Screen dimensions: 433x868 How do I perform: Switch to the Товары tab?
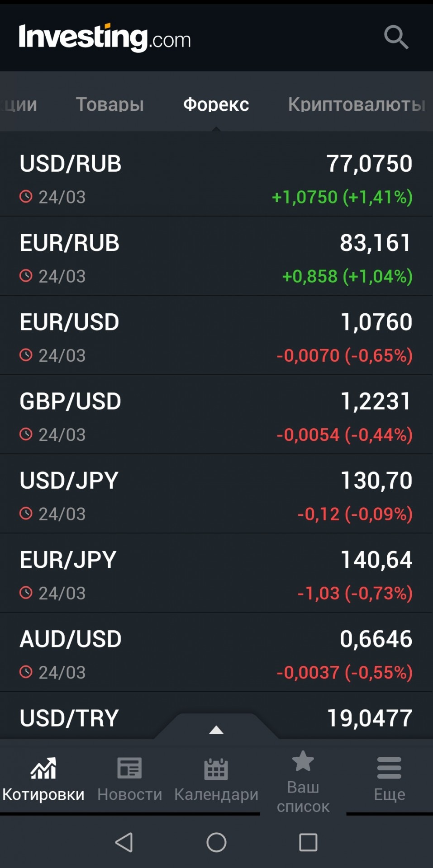[109, 104]
